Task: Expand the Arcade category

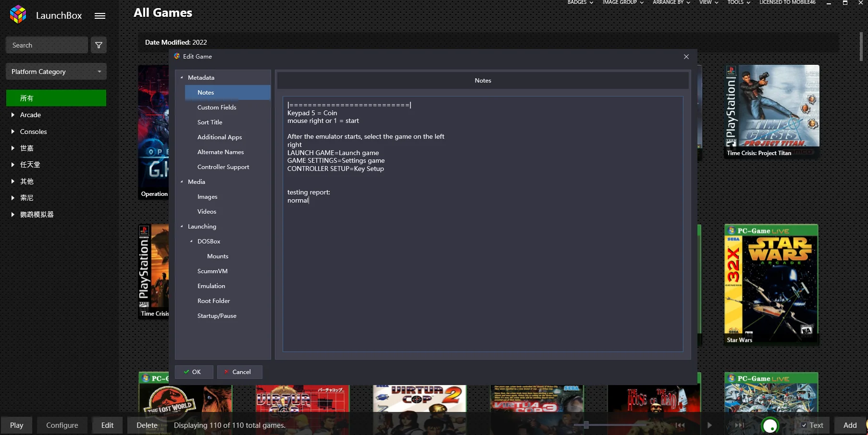Action: pos(13,115)
